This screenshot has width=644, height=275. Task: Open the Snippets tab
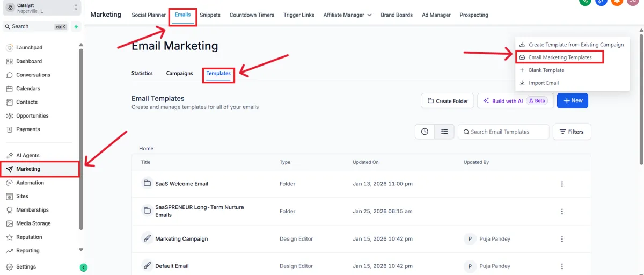tap(210, 15)
